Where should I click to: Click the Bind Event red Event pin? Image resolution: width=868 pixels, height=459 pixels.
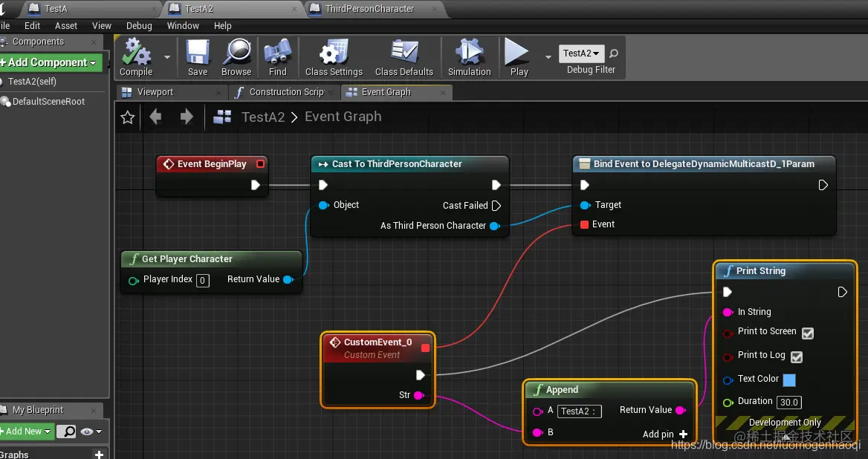tap(585, 224)
